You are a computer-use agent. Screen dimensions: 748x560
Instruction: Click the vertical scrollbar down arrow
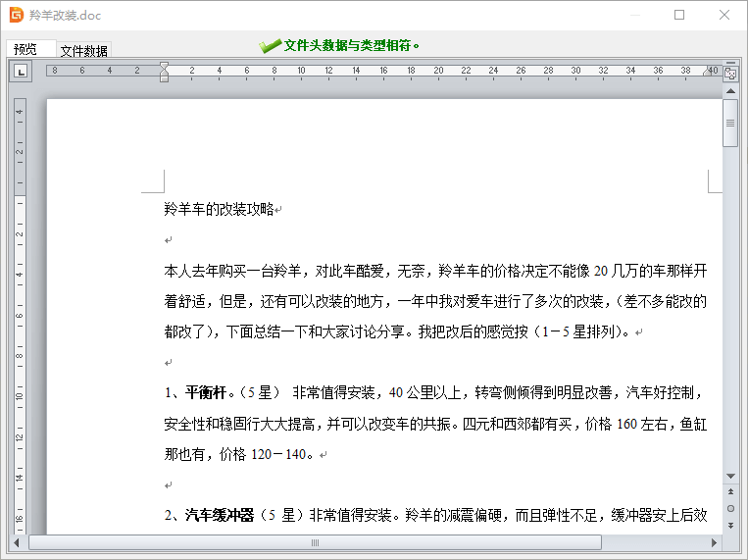730,476
